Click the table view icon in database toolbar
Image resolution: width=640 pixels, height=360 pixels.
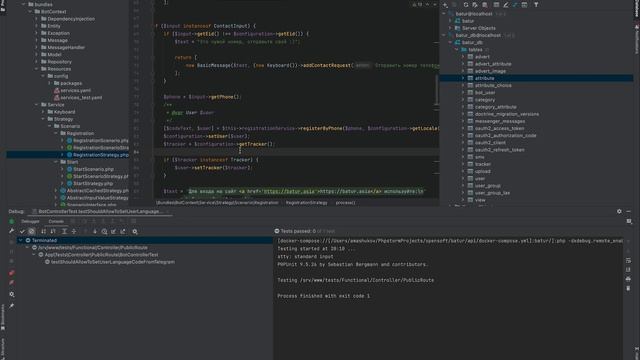[x=496, y=5]
